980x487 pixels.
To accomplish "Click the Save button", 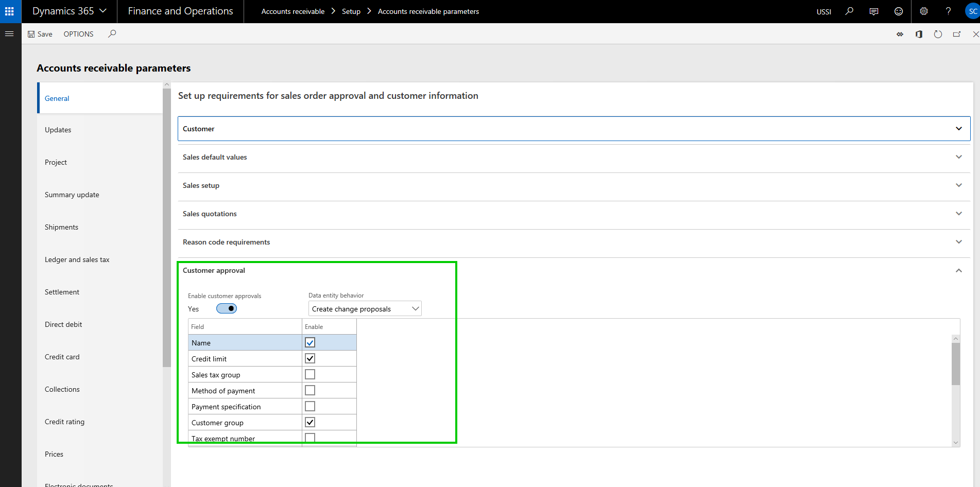I will click(40, 34).
